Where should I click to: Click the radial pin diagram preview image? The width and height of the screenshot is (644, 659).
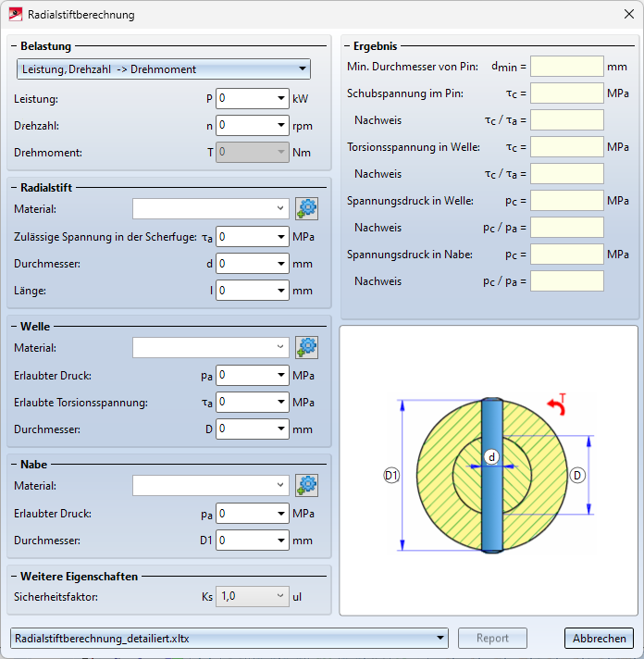click(489, 470)
